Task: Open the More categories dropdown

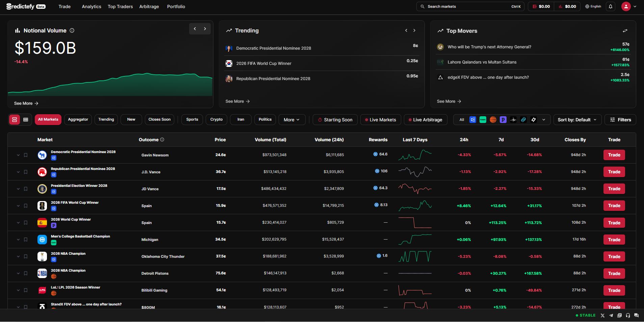Action: pyautogui.click(x=292, y=120)
